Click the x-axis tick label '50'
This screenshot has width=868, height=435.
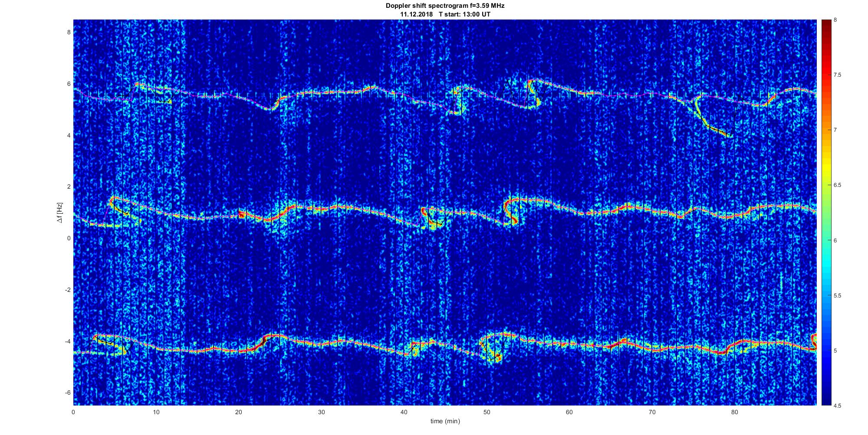487,412
